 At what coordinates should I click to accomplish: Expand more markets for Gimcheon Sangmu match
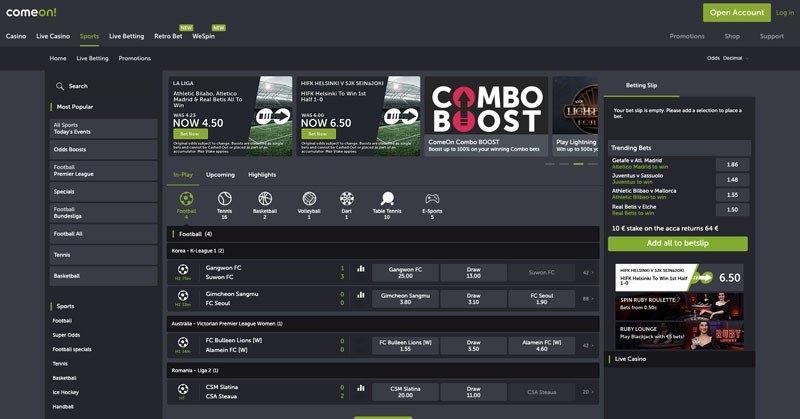coord(588,299)
